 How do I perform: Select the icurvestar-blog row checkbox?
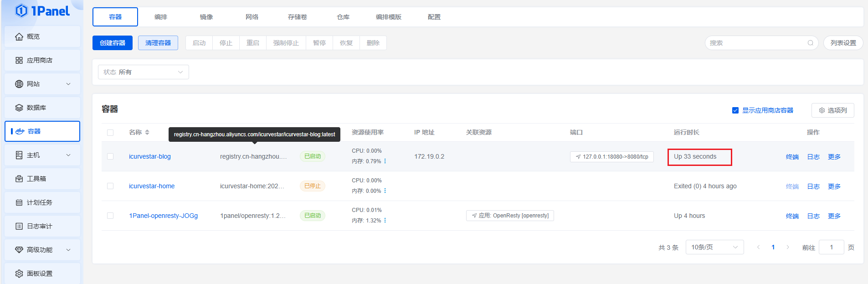coord(110,156)
